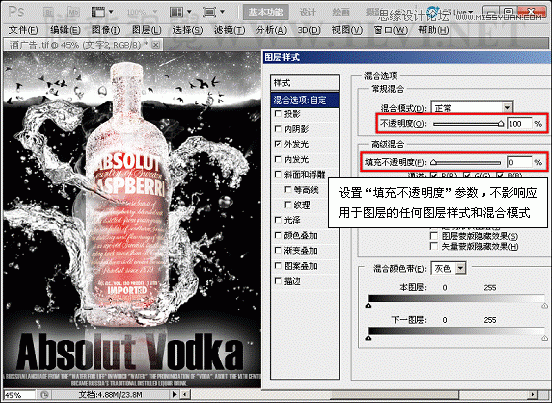Enable the 纹理 texture checkbox

(x=288, y=205)
